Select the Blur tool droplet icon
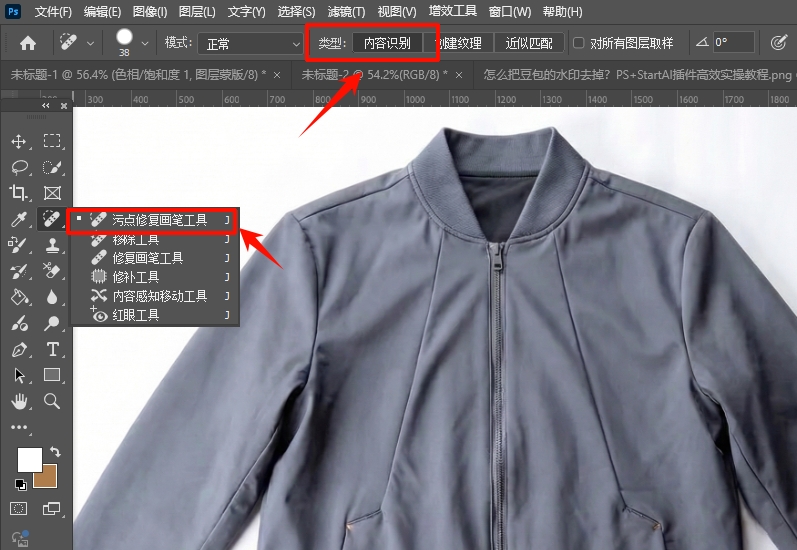Viewport: 797px width, 550px height. click(52, 297)
